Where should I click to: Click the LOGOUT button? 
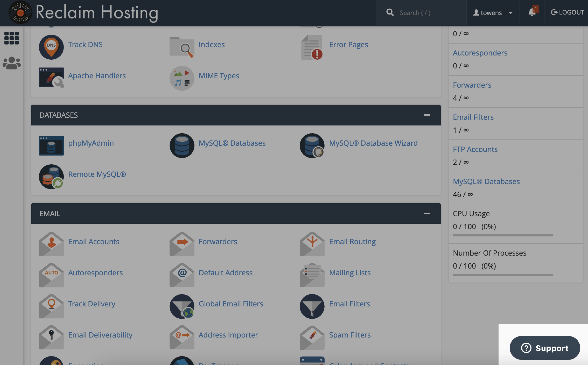[x=567, y=12]
